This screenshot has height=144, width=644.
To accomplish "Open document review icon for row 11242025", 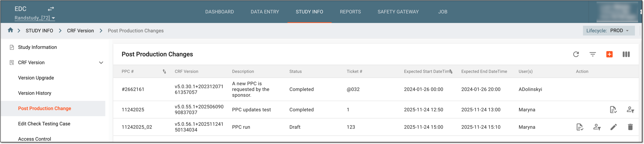I will pos(613,110).
